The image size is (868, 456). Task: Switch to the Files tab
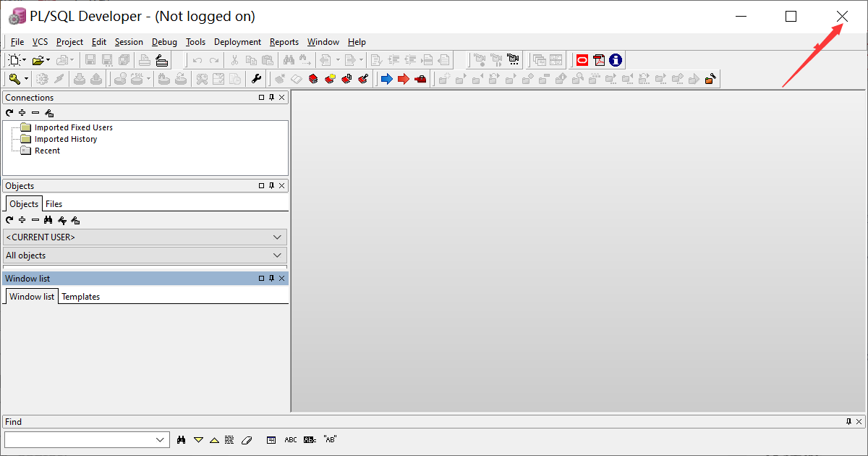point(54,204)
